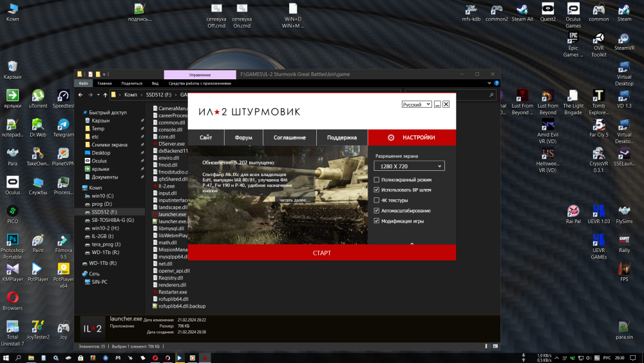Collapse the settings panel arrow in launcher
The width and height of the screenshot is (644, 363).
[x=412, y=243]
